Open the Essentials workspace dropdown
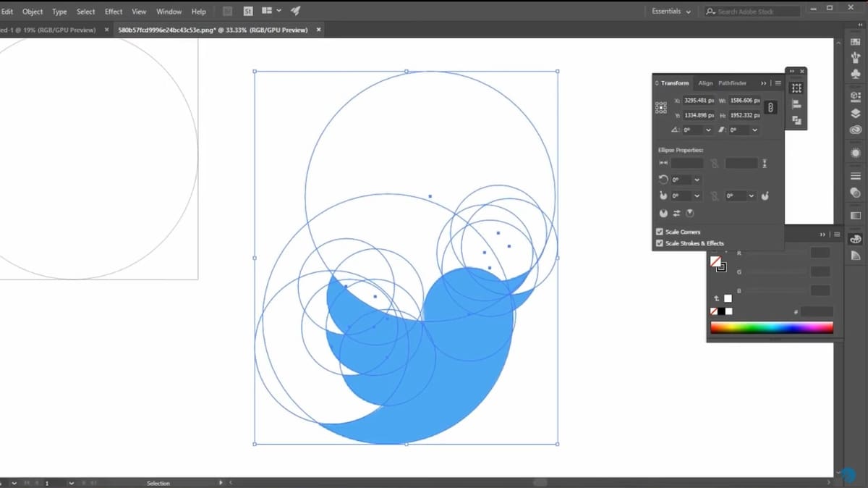 (671, 12)
